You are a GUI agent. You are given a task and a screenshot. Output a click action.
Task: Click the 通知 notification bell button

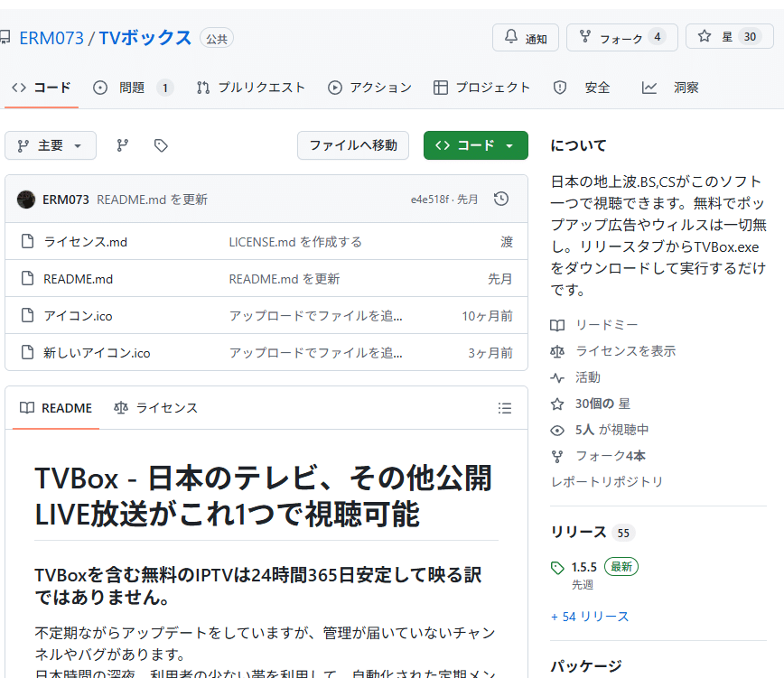[526, 38]
